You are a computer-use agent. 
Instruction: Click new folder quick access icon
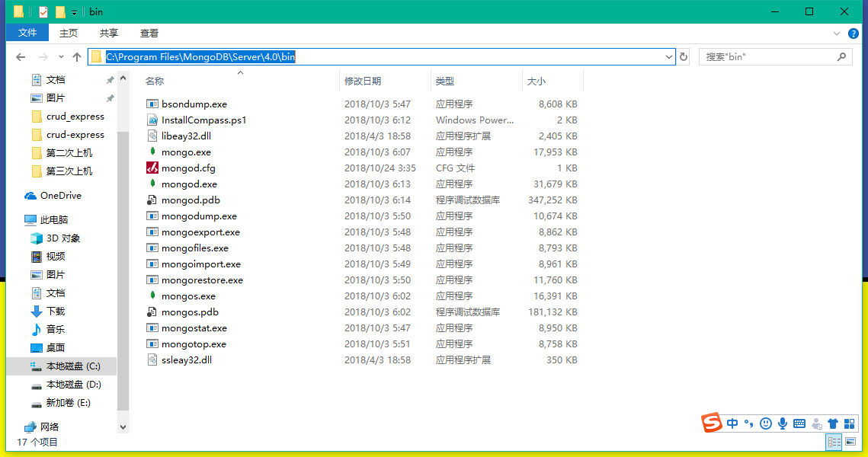(59, 11)
